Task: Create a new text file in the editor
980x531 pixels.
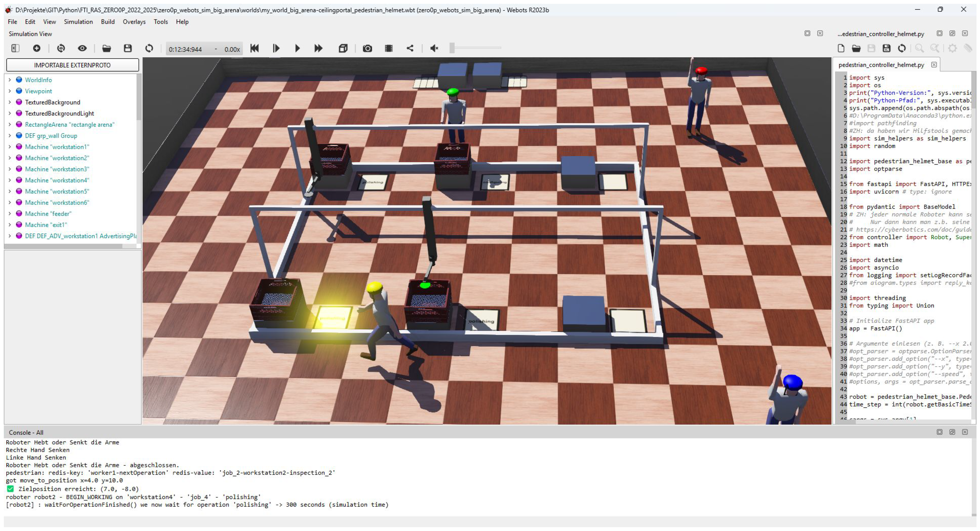Action: pyautogui.click(x=841, y=48)
